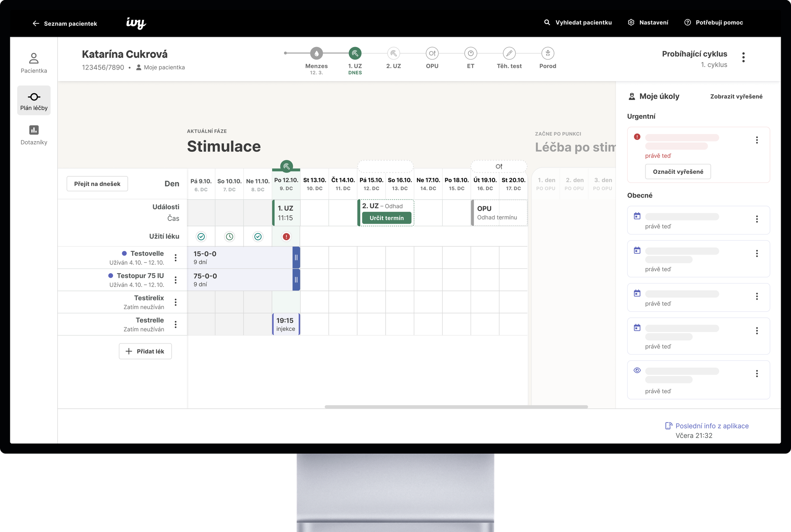Click the Menzes stage icon in timeline
This screenshot has height=532, width=791.
(316, 53)
